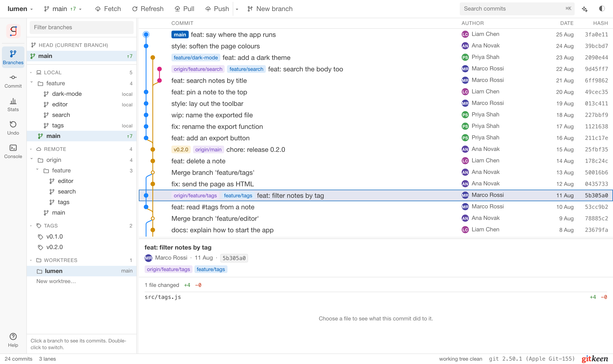Open the Console sidebar panel
Image resolution: width=613 pixels, height=364 pixels.
[x=13, y=151]
